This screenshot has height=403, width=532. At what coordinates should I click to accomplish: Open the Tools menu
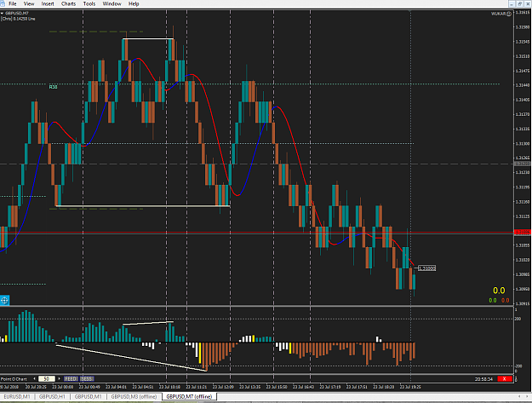[x=89, y=3]
